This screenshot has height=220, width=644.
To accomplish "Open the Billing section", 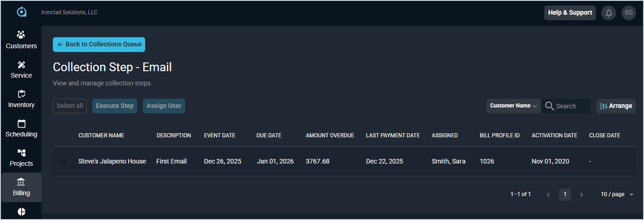I will click(x=21, y=187).
